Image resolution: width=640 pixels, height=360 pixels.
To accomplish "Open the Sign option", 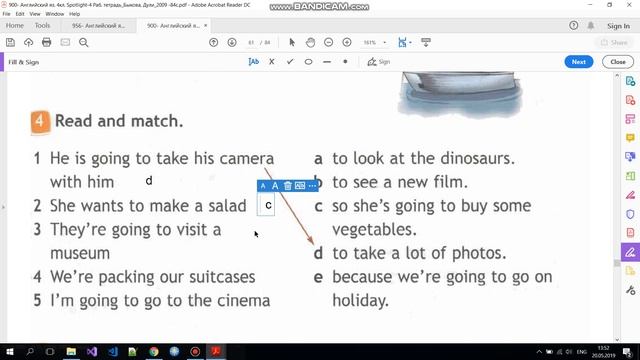I will click(x=379, y=62).
